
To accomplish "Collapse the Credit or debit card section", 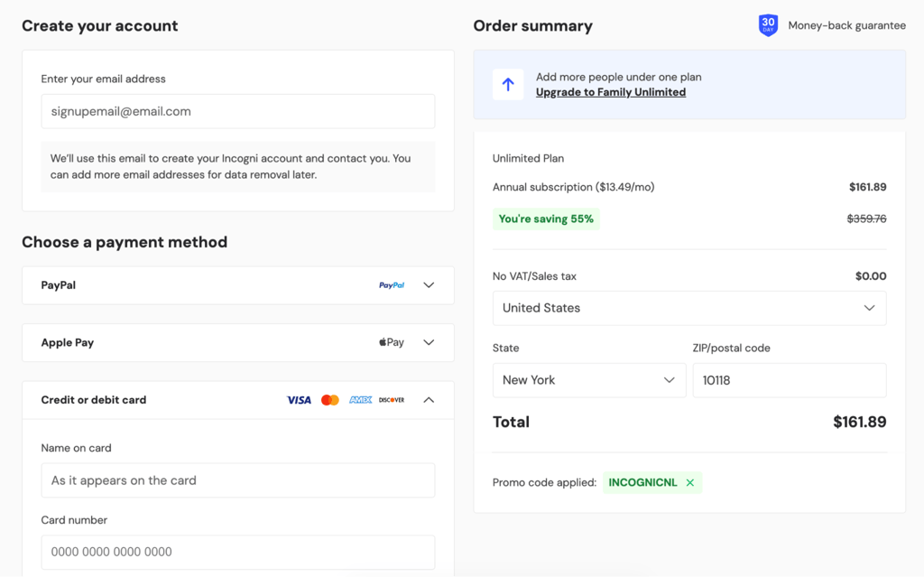I will click(429, 400).
